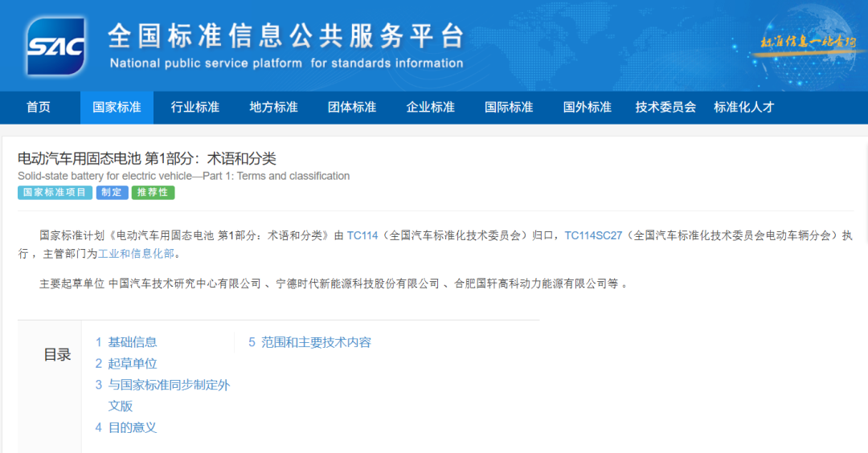This screenshot has height=453, width=868.
Task: Jump to 4 目的意义 in contents
Action: point(126,427)
